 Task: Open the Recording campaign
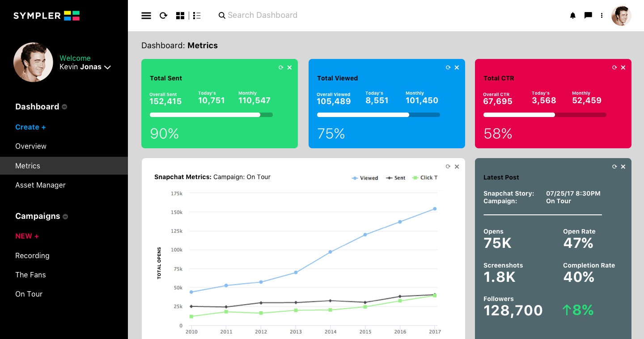(32, 256)
